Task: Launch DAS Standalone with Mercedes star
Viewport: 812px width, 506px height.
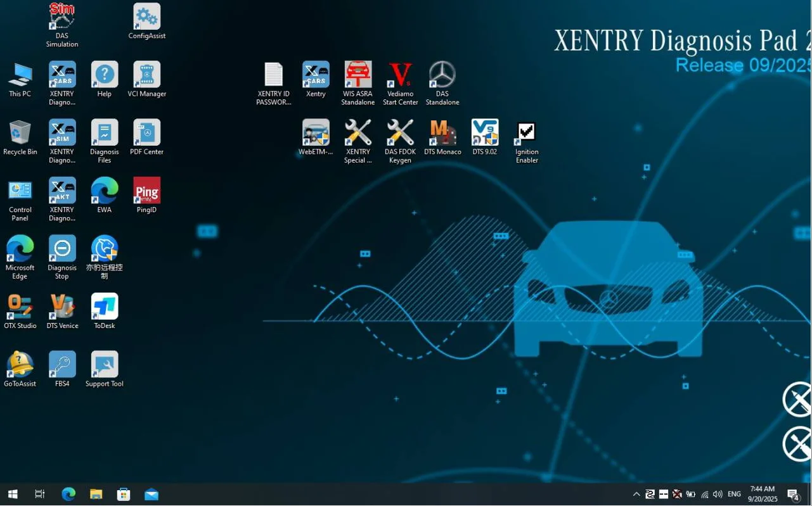Action: [x=442, y=84]
